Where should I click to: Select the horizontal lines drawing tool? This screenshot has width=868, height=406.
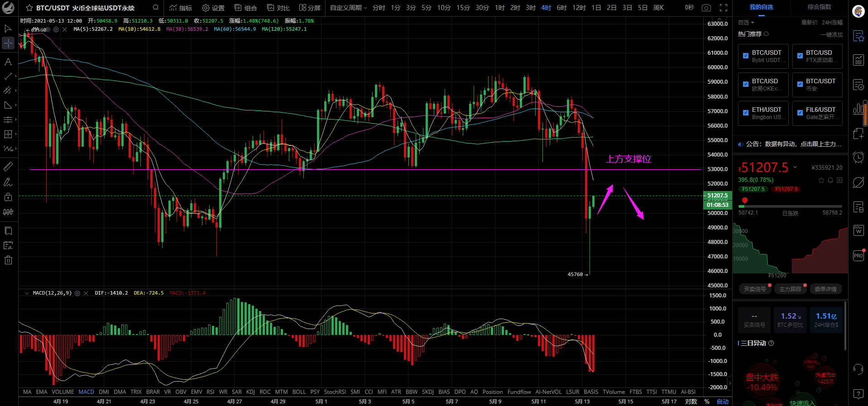(8, 119)
